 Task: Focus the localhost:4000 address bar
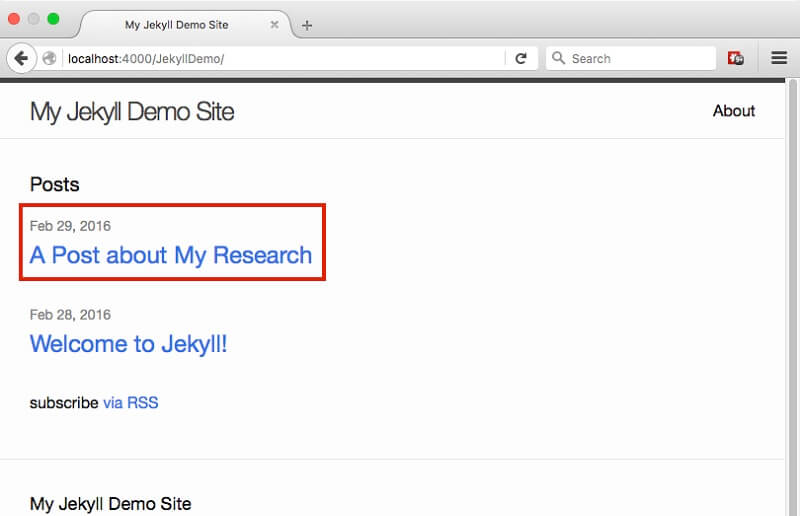[283, 59]
